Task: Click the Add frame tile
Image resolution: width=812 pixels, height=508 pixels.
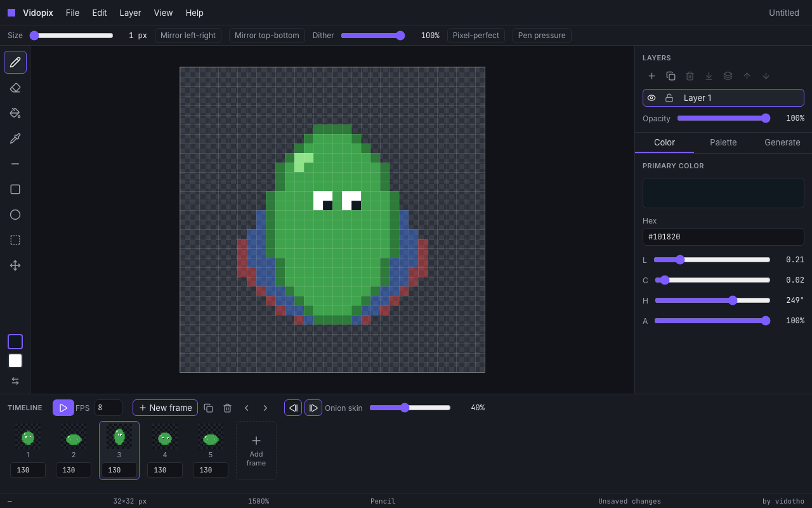Action: click(256, 450)
